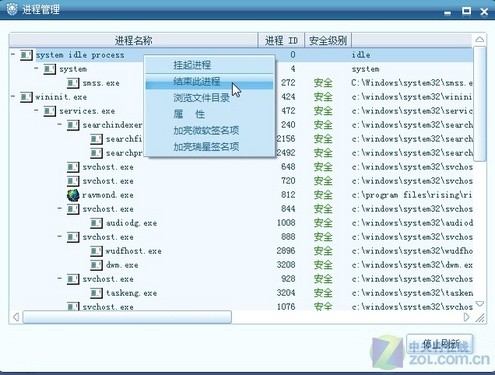Click the process icon next to smss.exe

pyautogui.click(x=73, y=83)
